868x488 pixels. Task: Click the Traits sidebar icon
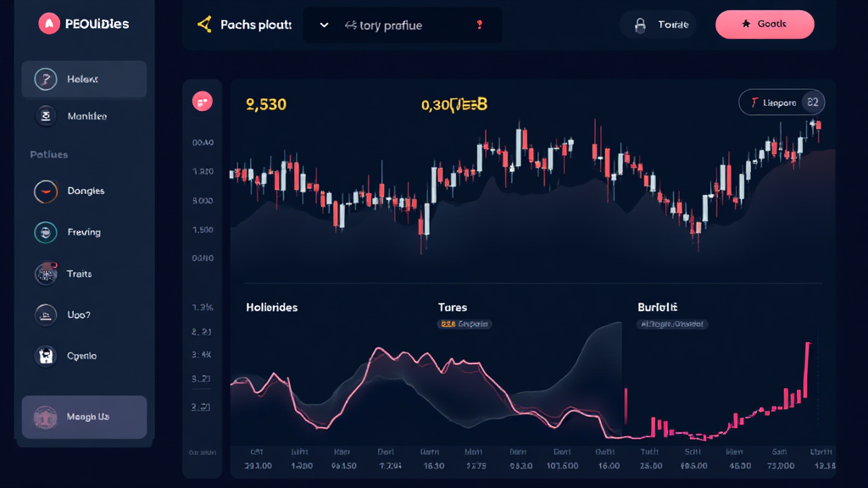45,274
